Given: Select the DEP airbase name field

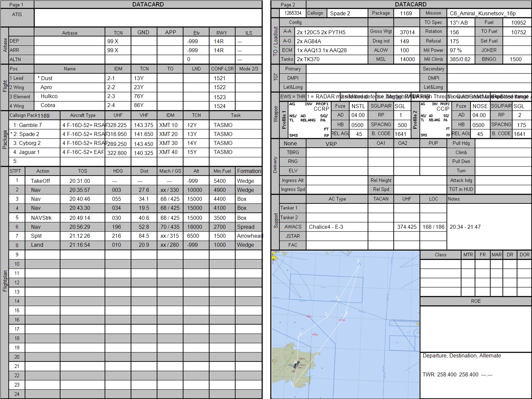Looking at the screenshot, I should (x=69, y=41).
